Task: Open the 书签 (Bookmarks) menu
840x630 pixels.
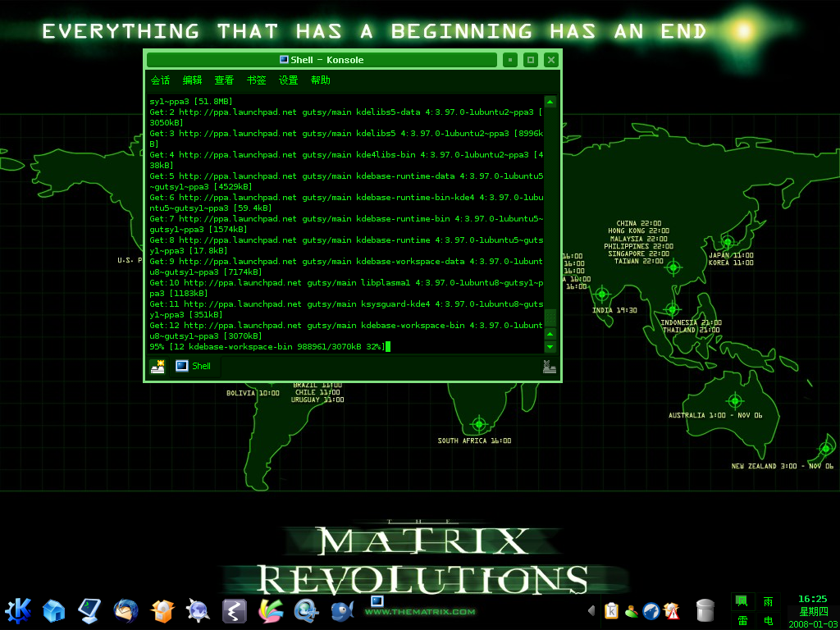Action: pyautogui.click(x=256, y=80)
